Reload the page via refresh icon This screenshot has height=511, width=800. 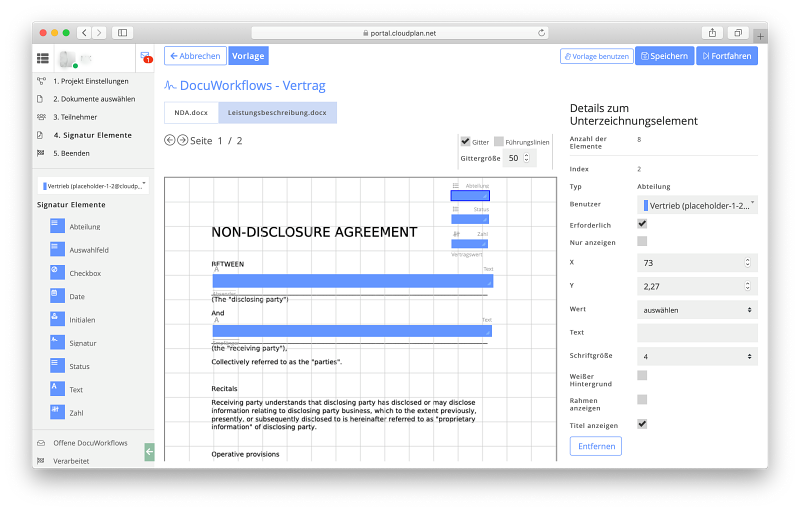pyautogui.click(x=541, y=33)
